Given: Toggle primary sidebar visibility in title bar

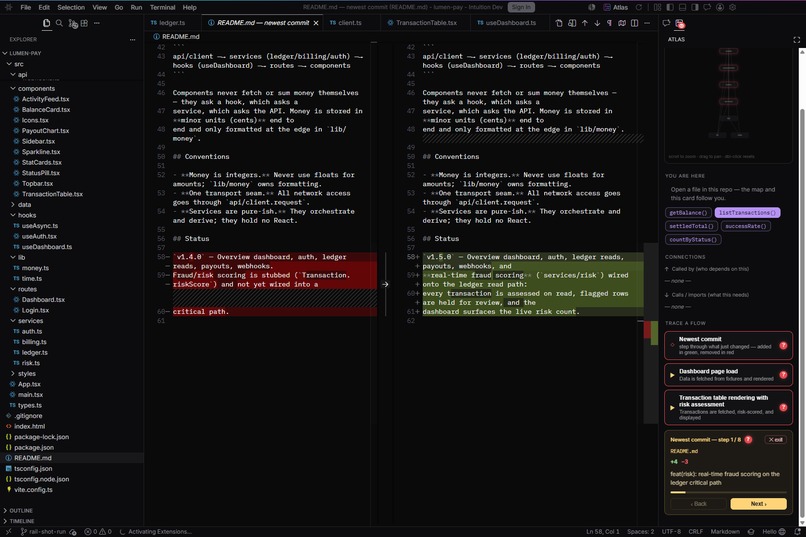Looking at the screenshot, I should tap(670, 7).
